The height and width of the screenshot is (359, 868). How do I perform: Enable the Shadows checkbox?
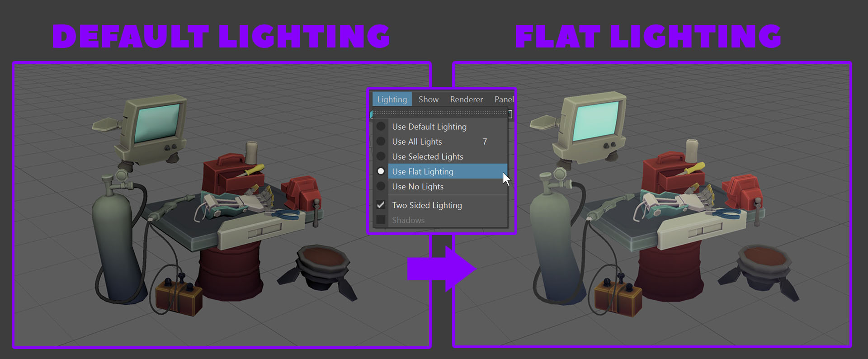coord(381,220)
